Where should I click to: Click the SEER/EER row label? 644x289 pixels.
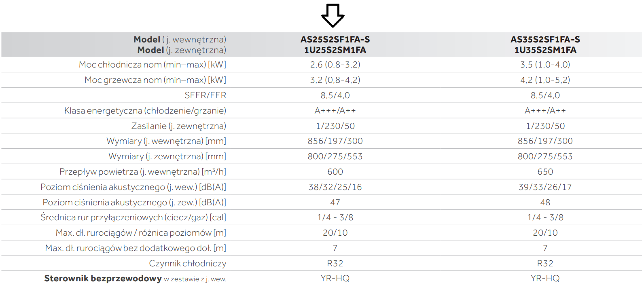(205, 95)
